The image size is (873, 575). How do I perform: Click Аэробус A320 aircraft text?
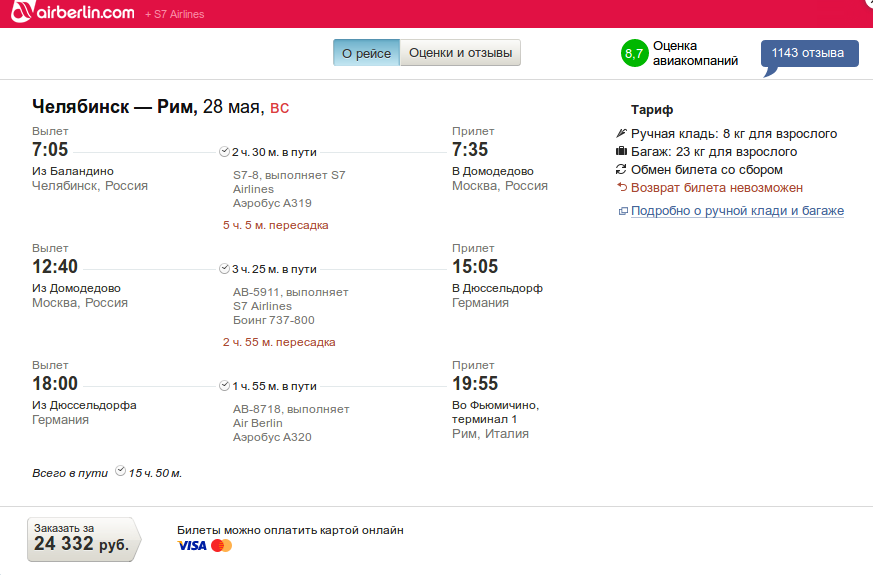[x=272, y=437]
